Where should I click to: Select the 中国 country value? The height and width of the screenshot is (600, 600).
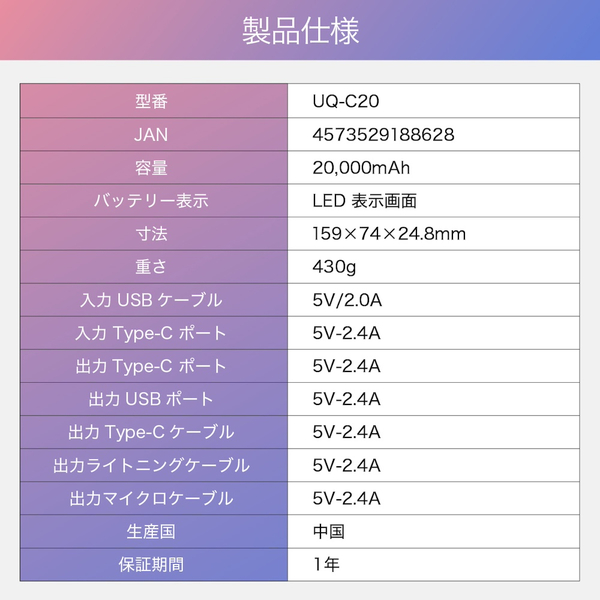tap(329, 531)
